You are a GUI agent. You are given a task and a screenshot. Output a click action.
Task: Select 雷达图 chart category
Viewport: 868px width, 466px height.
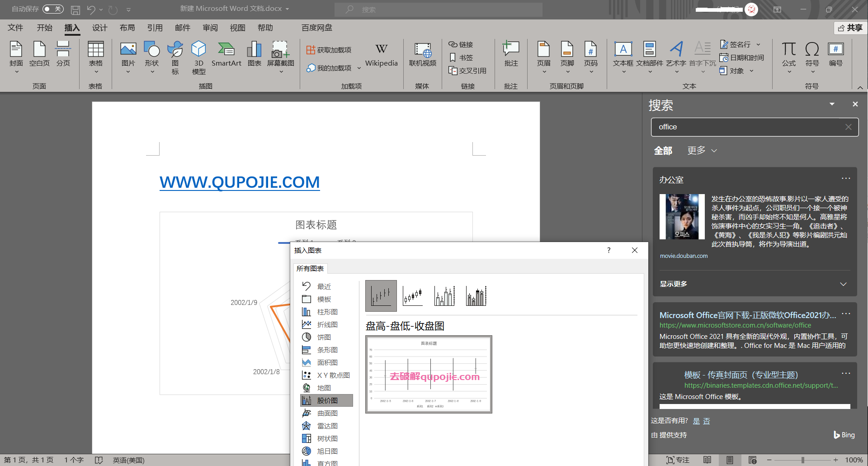326,426
